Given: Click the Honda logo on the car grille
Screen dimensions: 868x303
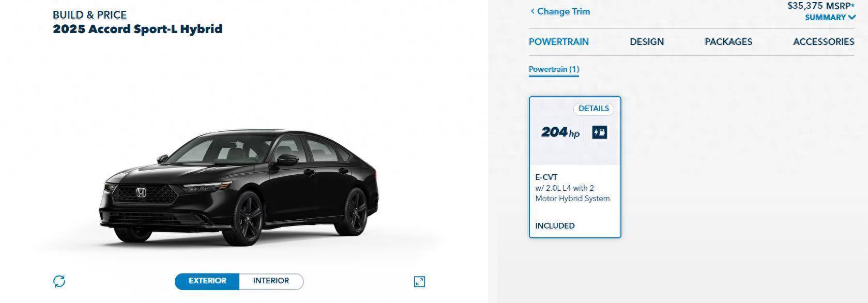Looking at the screenshot, I should tap(141, 193).
